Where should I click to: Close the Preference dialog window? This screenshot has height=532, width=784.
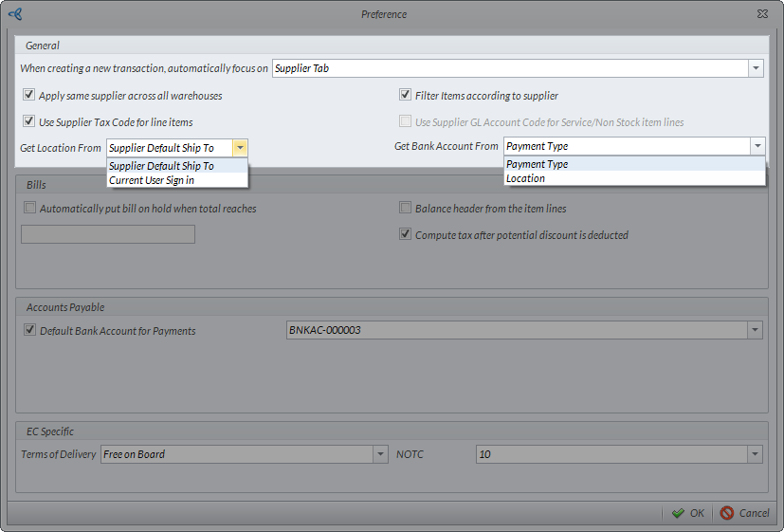coord(762,14)
